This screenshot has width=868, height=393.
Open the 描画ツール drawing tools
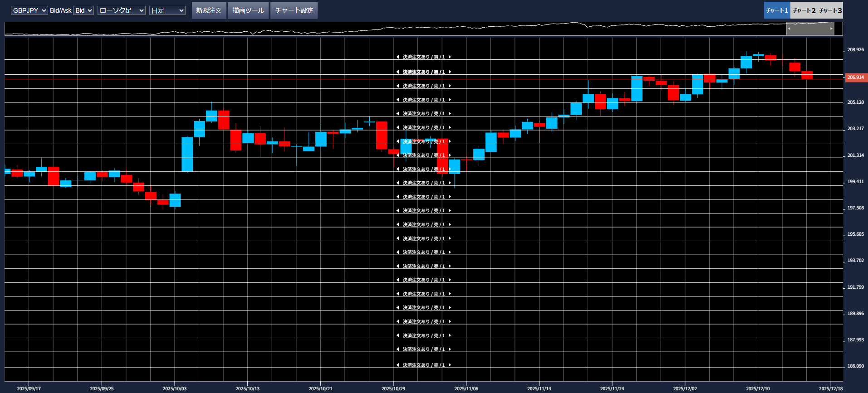click(248, 10)
